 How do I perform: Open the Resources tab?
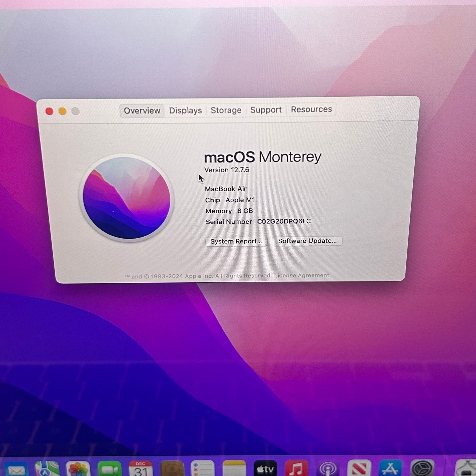(x=311, y=109)
